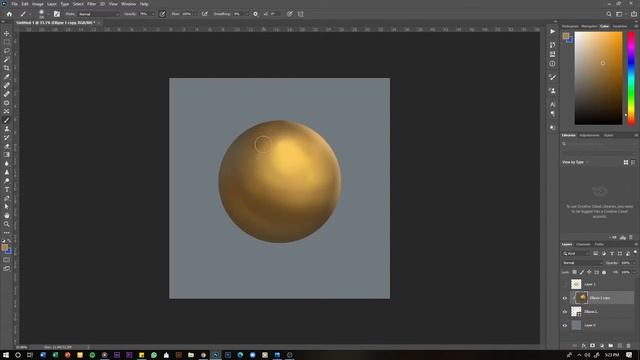Select the Hand tool
Viewport: 640px width, 360px height.
pyautogui.click(x=7, y=215)
